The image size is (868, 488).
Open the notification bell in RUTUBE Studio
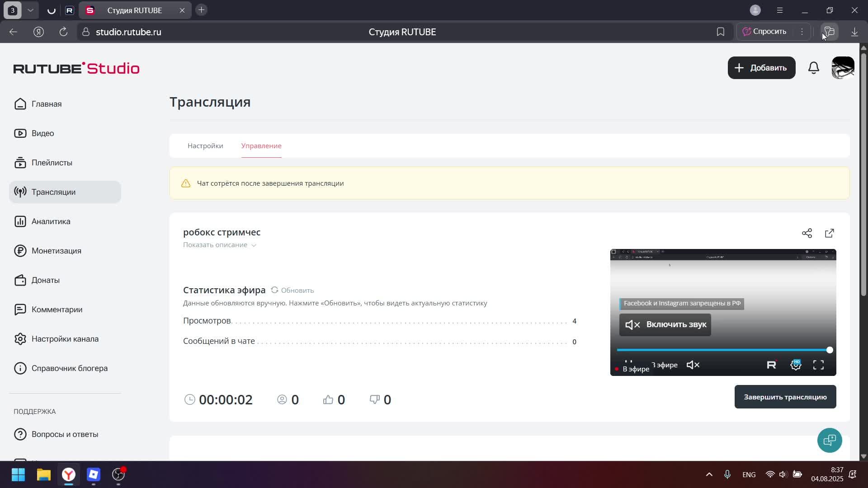[813, 68]
